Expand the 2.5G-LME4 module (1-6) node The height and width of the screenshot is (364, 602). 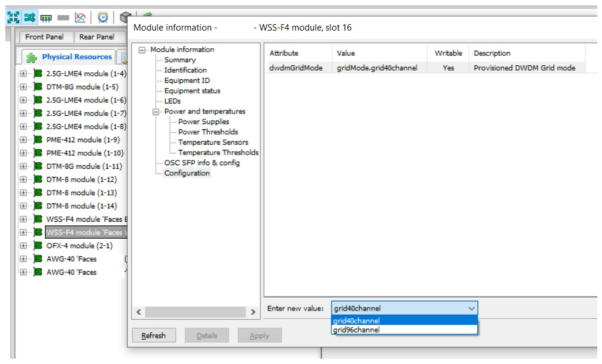tap(23, 100)
